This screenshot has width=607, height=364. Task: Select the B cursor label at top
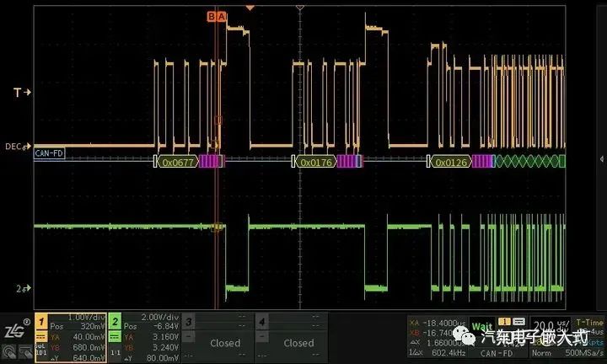click(x=212, y=17)
